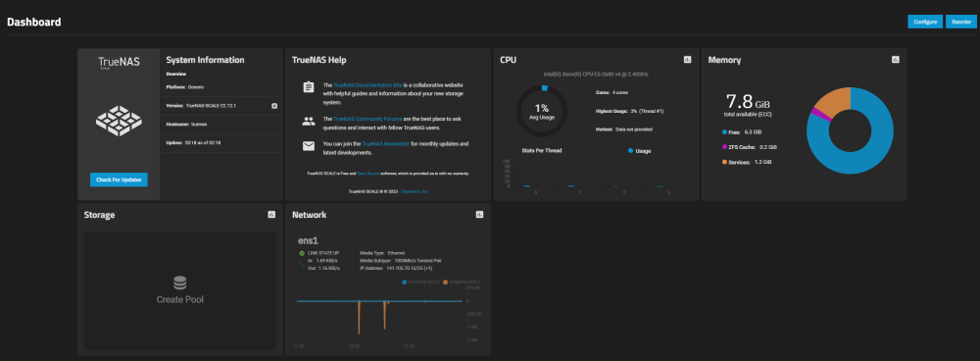Click the TrueNAS SCALE logo
Screen dimensions: 980x361
[119, 63]
